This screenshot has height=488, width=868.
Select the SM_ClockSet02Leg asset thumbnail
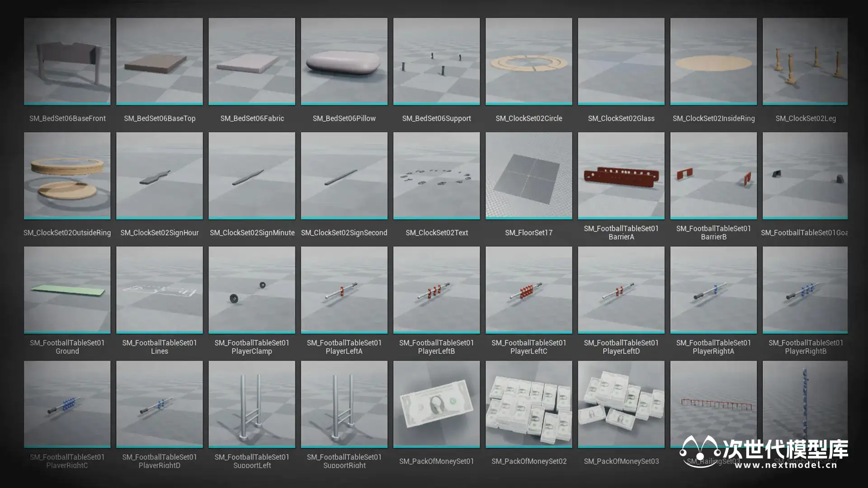point(805,61)
